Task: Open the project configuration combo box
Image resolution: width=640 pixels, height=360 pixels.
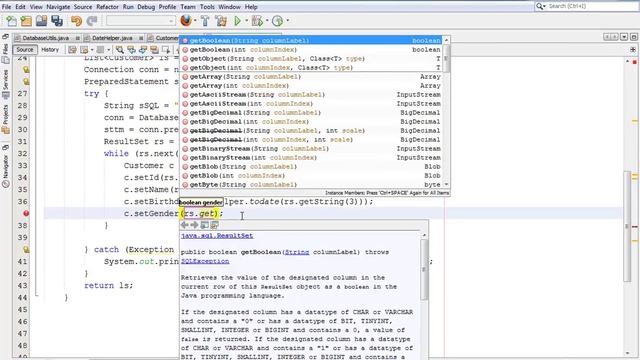Action: click(141, 21)
